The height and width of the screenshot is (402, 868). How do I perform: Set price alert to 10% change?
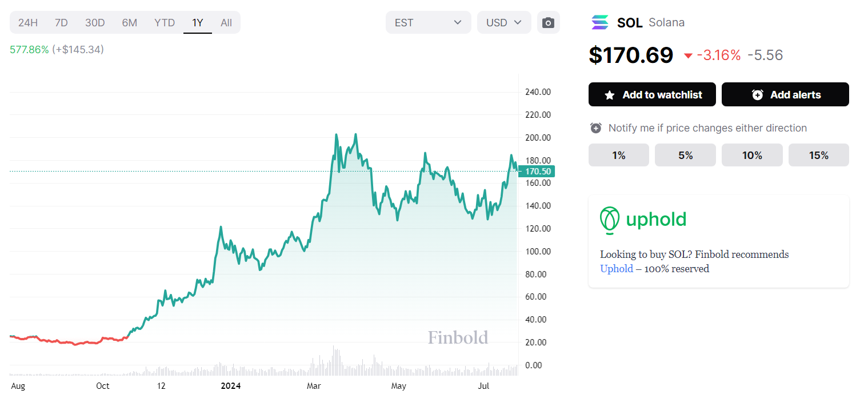[x=752, y=155]
